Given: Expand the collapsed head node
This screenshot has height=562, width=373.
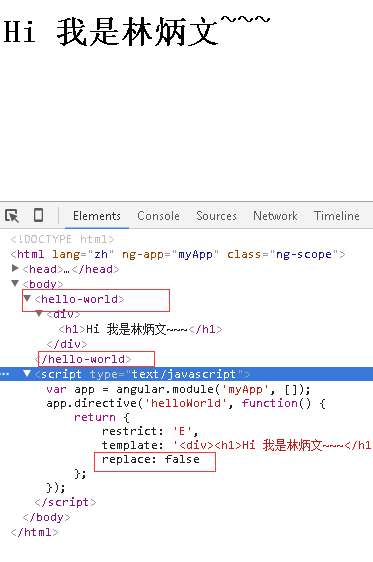Looking at the screenshot, I should coord(15,268).
